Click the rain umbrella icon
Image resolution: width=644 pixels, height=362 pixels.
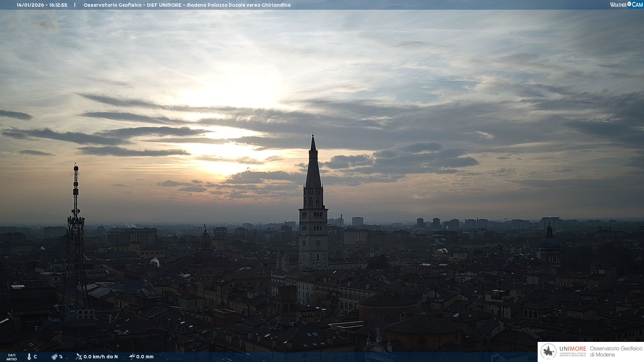[x=132, y=357]
